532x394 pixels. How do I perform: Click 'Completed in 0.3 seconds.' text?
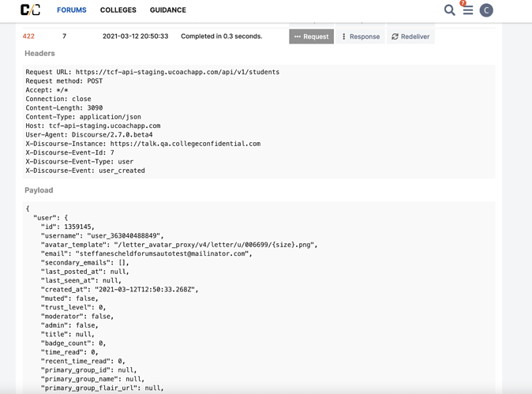point(222,36)
